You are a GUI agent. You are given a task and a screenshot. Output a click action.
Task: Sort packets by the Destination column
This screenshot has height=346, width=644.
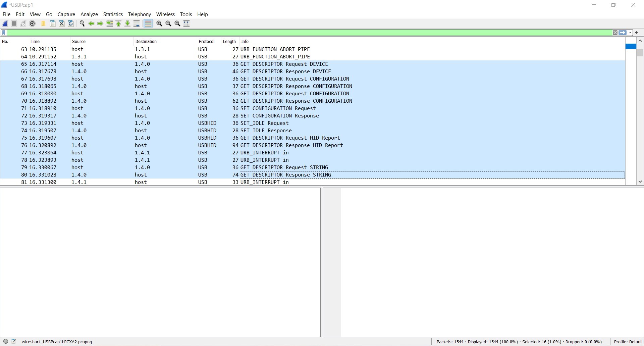165,42
